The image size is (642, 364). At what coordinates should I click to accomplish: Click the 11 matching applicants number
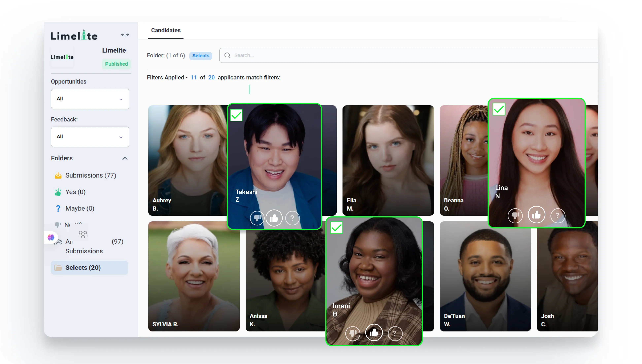pyautogui.click(x=193, y=77)
